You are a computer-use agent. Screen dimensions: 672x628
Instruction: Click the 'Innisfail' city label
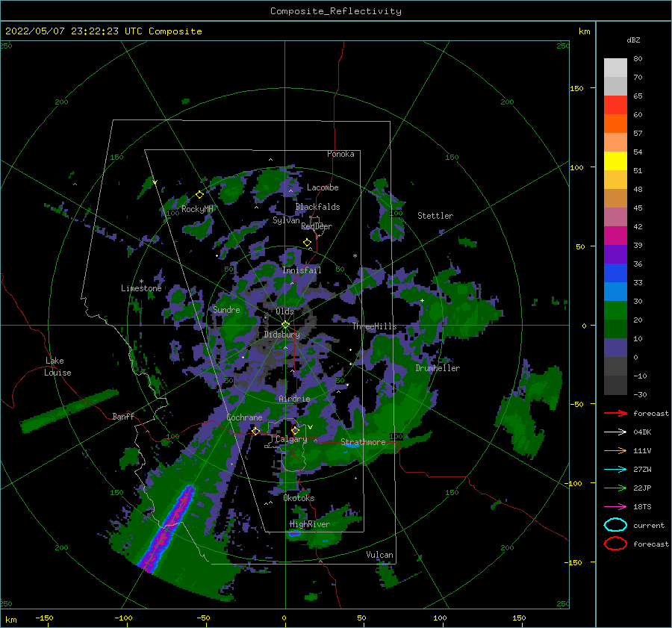302,270
